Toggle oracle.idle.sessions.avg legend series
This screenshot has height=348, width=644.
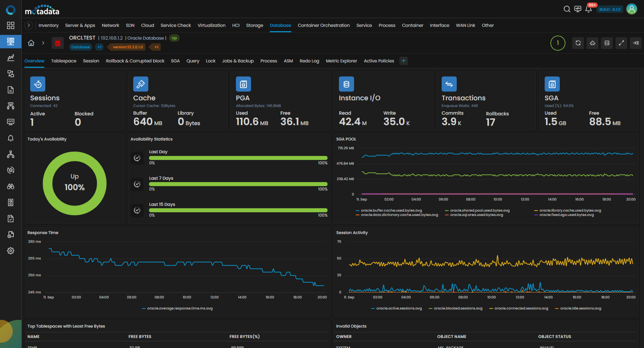[580, 308]
